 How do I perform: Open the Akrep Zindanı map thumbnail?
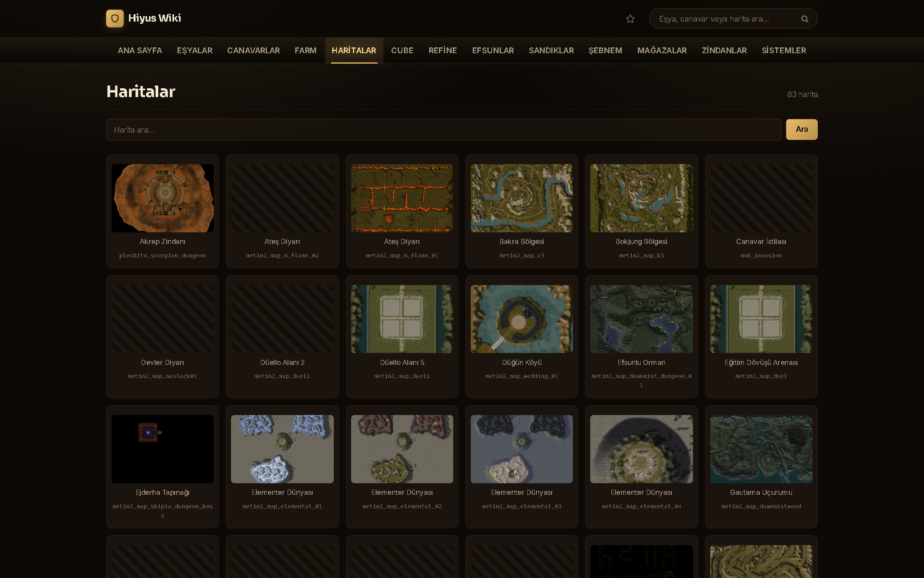tap(162, 198)
